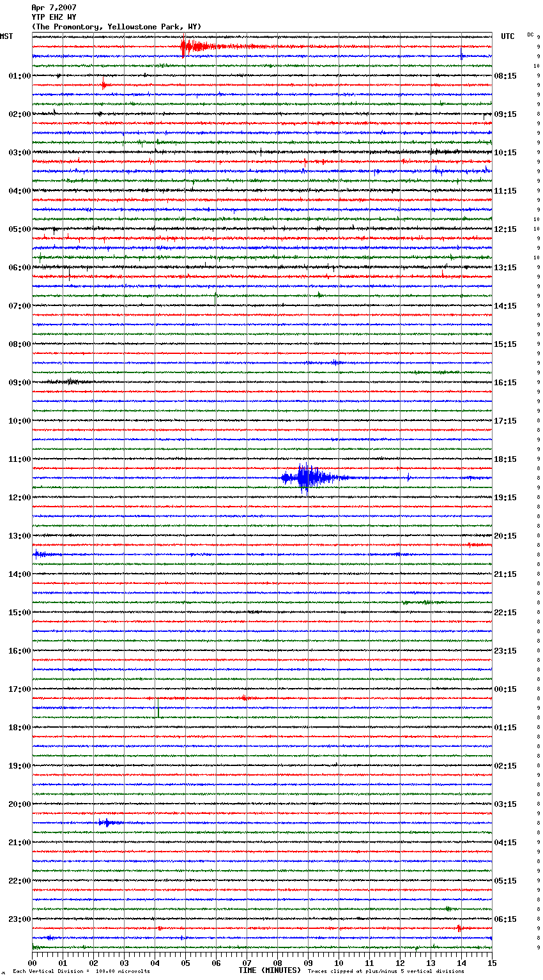543x980 pixels.
Task: Click minute 15 on the bottom axis
Action: click(492, 963)
